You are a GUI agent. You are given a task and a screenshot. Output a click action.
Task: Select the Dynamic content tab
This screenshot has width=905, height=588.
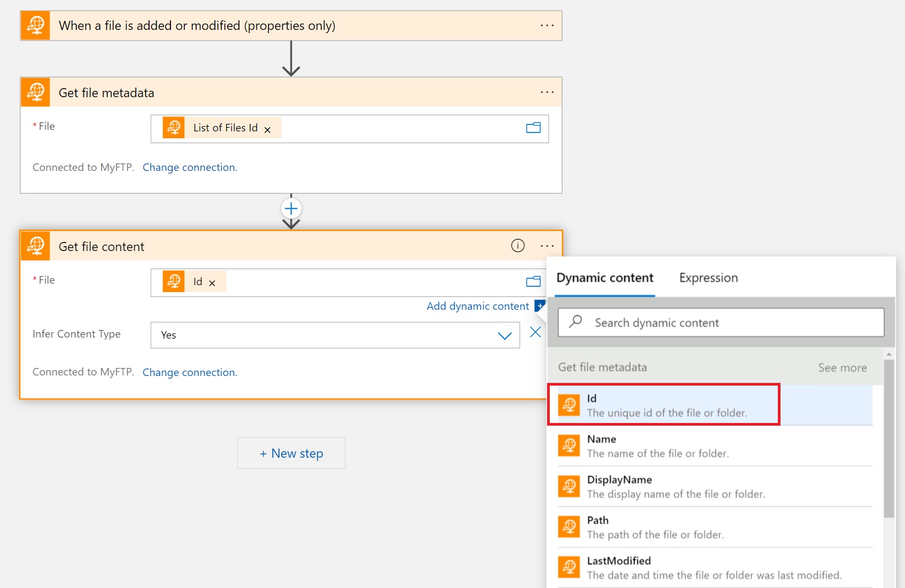pos(604,278)
